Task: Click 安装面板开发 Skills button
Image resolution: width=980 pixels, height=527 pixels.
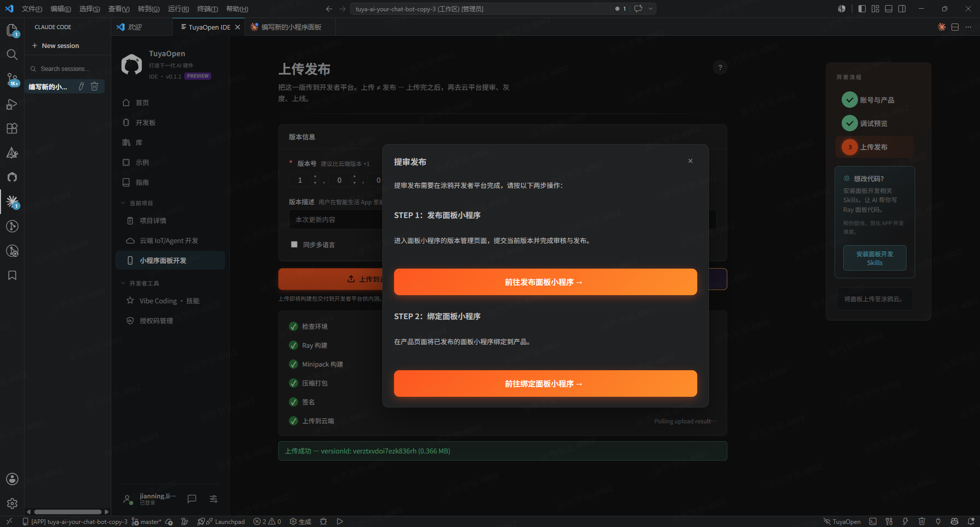Action: (874, 258)
